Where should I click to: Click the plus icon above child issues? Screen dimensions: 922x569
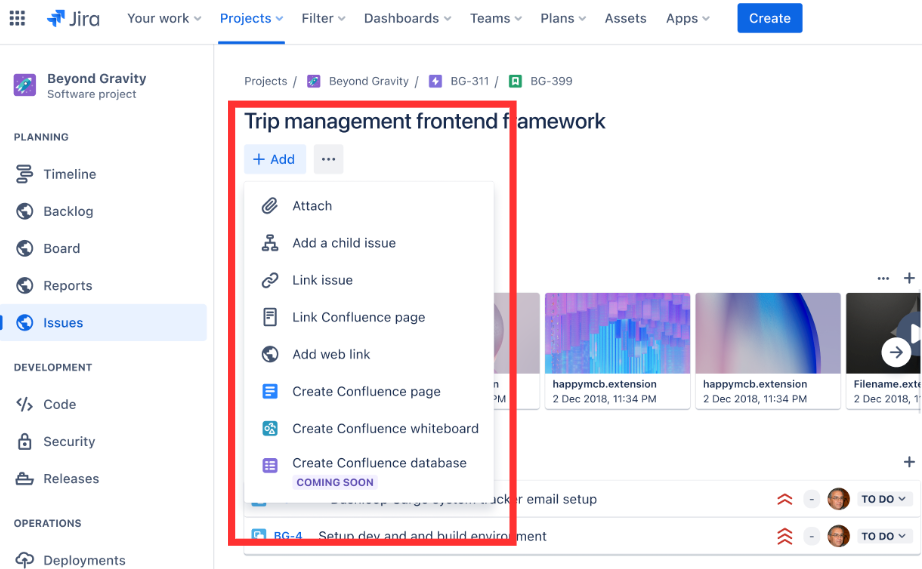coord(909,461)
